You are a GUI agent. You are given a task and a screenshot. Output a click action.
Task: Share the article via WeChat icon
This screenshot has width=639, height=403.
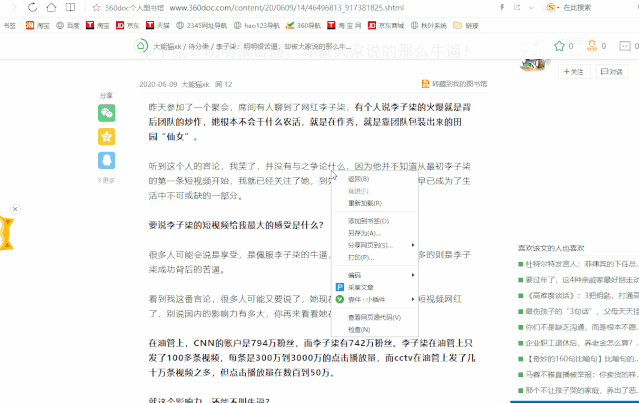coord(106,113)
